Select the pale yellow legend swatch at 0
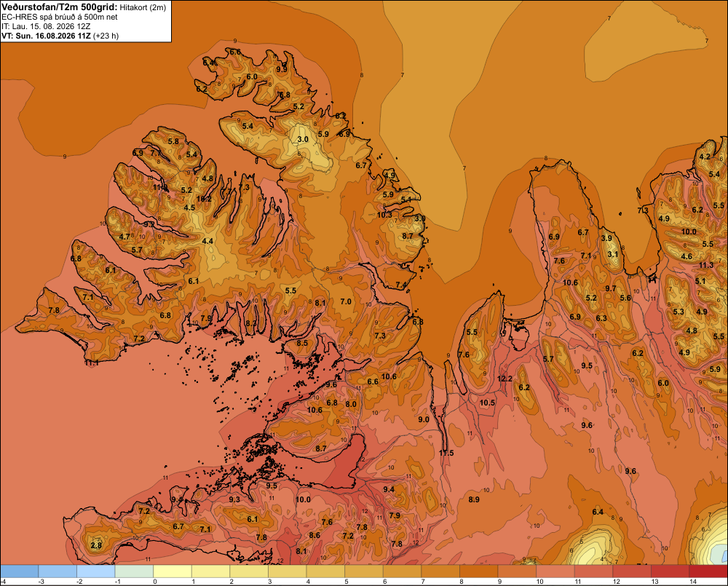The width and height of the screenshot is (728, 586). coord(173,571)
